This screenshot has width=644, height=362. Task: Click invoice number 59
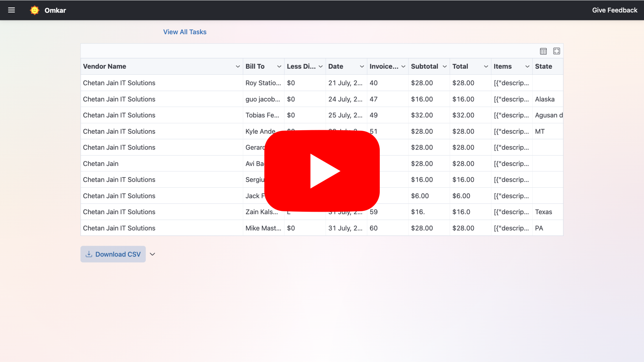388,212
